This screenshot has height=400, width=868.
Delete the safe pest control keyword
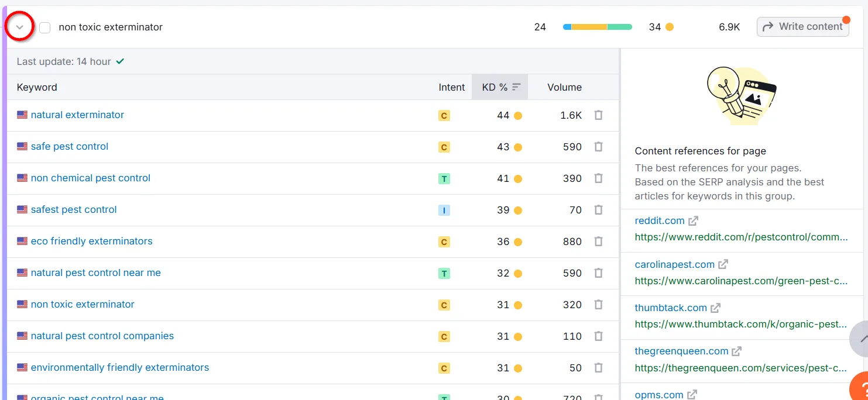[x=598, y=147]
